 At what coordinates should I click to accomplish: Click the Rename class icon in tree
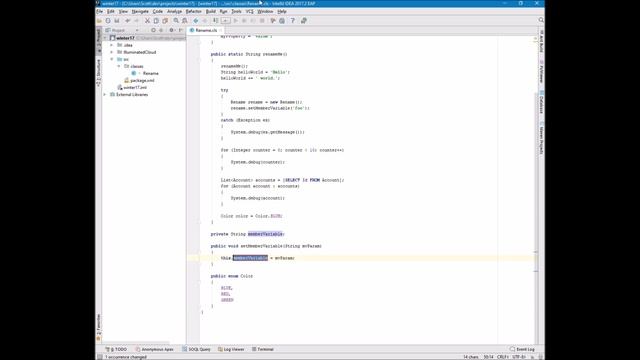click(134, 73)
